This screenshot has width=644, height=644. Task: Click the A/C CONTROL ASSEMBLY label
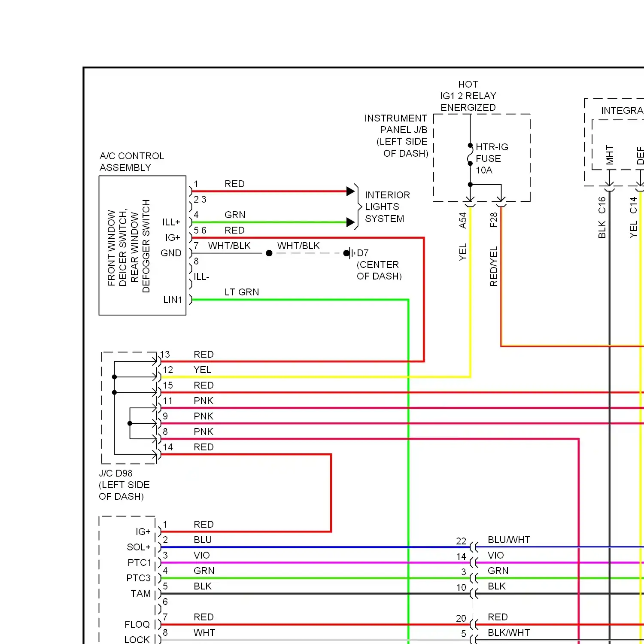tap(132, 162)
